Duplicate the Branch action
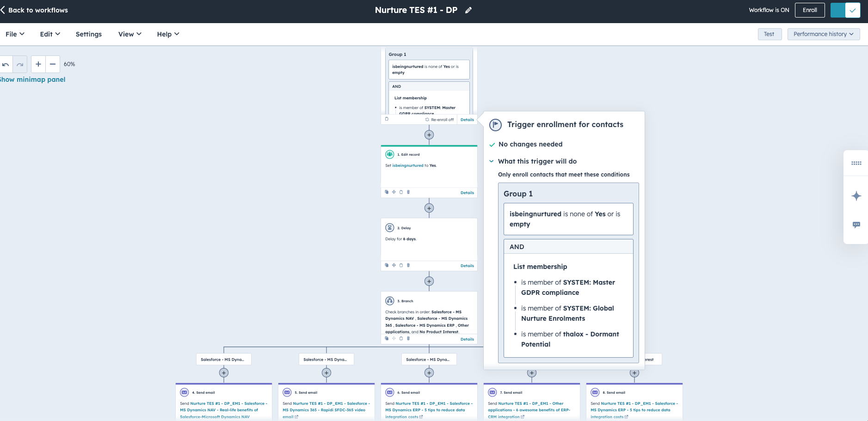The image size is (868, 421). [x=387, y=338]
